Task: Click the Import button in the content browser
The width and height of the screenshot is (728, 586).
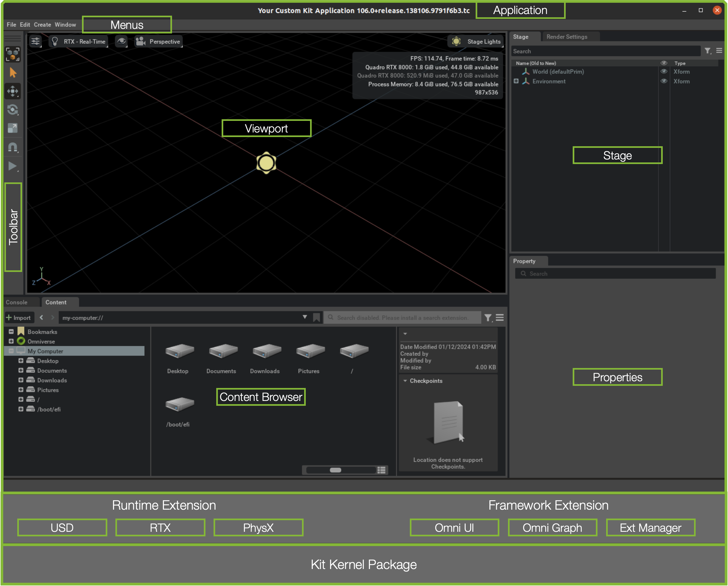Action: [x=19, y=317]
